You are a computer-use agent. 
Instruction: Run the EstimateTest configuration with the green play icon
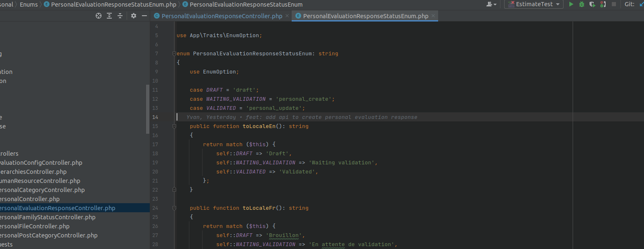click(571, 4)
